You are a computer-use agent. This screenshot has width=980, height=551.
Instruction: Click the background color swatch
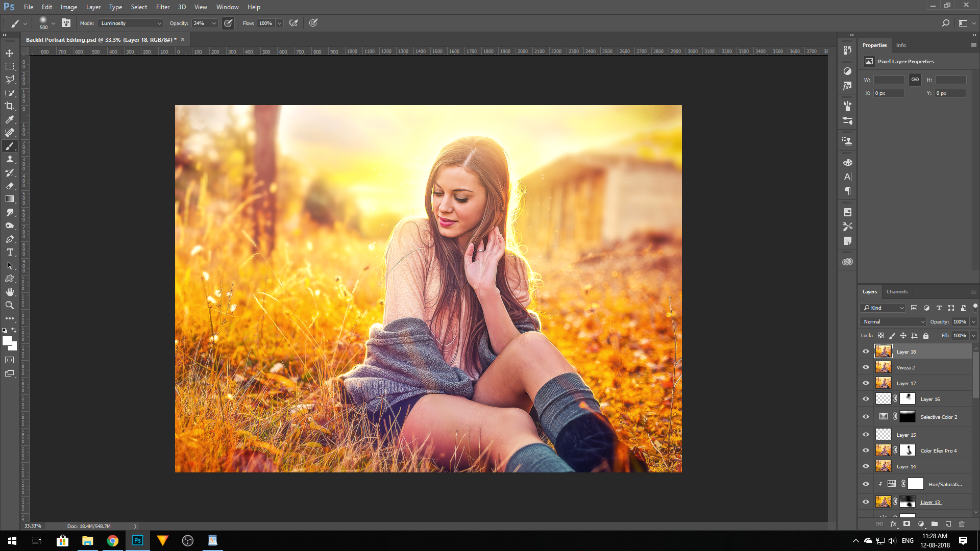pos(14,347)
